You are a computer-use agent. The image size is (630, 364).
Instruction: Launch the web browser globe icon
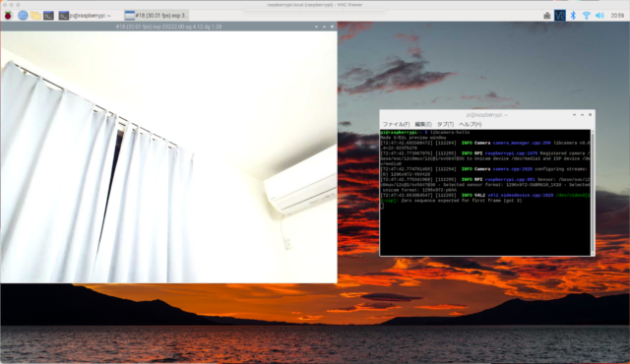[x=23, y=16]
